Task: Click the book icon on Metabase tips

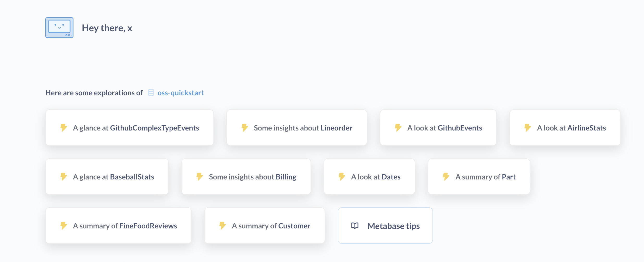Action: tap(355, 226)
